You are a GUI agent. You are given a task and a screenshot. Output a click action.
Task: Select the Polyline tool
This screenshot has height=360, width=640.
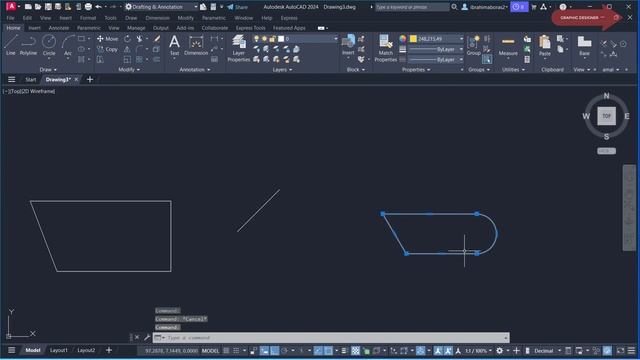[x=28, y=44]
